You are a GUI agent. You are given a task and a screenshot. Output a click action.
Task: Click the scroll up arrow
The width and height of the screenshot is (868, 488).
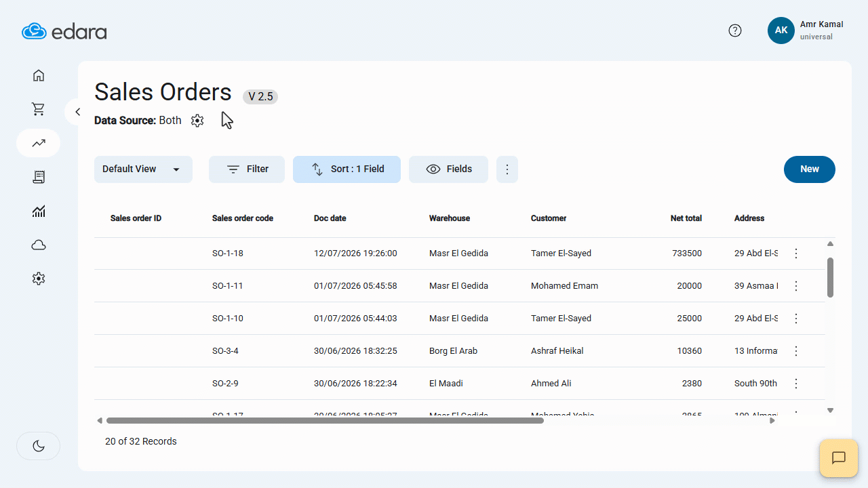[830, 244]
